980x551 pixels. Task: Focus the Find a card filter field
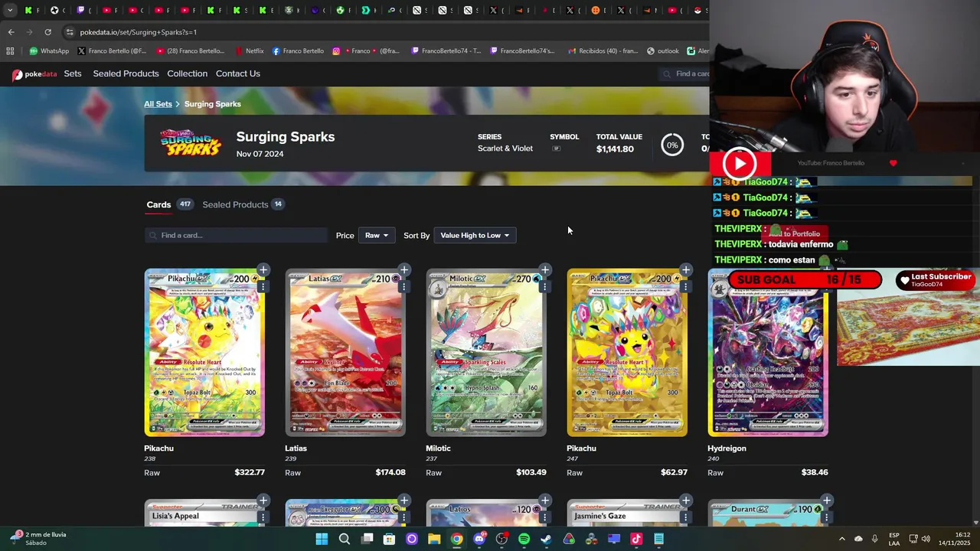tap(236, 235)
